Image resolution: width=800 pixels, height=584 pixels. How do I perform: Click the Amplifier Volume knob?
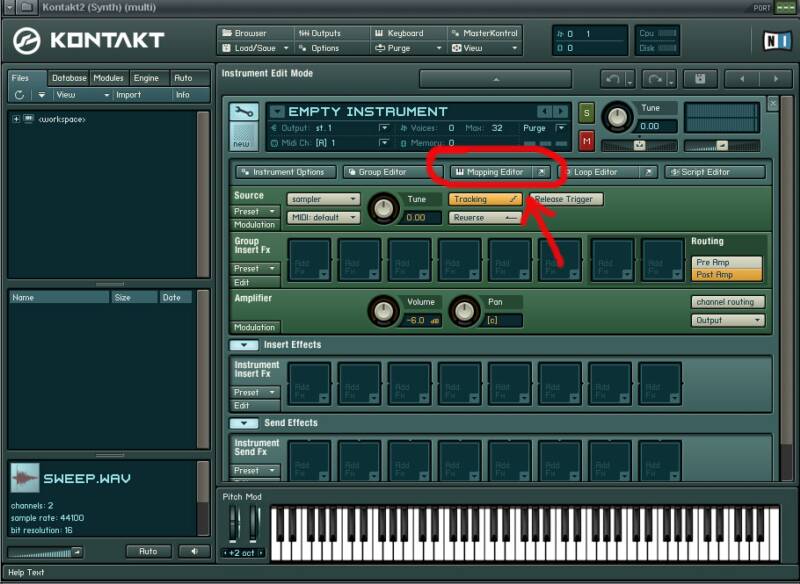pyautogui.click(x=383, y=311)
